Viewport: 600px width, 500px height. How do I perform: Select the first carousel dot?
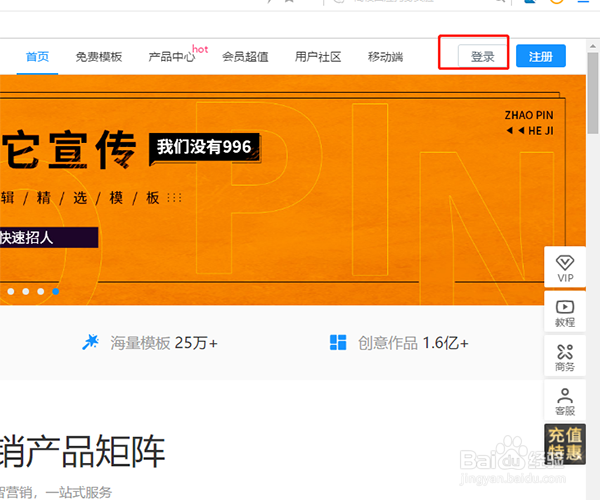click(x=11, y=292)
